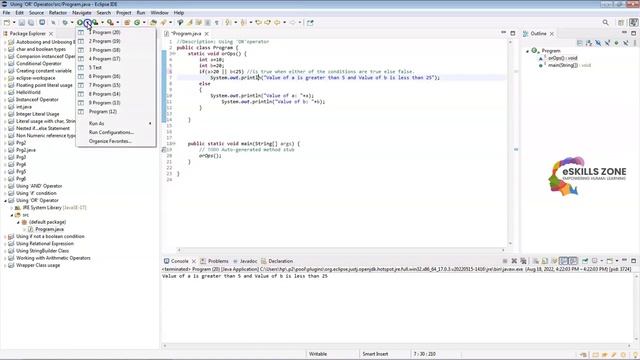Toggle Mark Occurrences in main toolbar
The image size is (640, 360).
[189, 23]
